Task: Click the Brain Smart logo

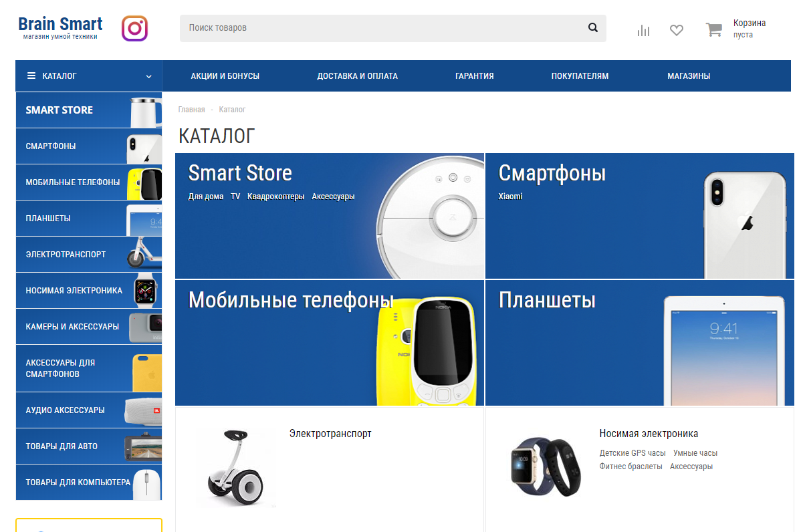Action: pyautogui.click(x=61, y=28)
